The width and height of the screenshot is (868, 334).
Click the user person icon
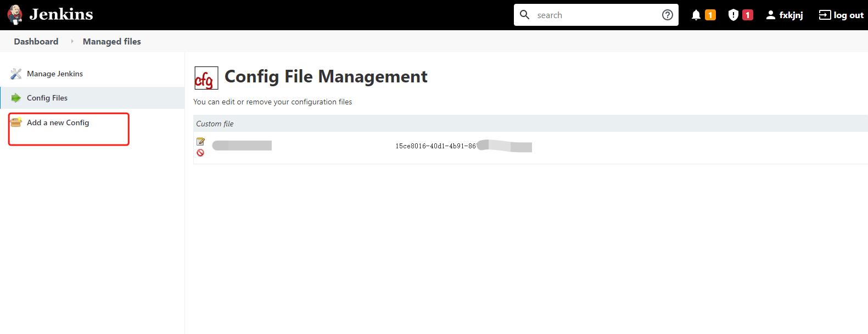click(x=771, y=15)
